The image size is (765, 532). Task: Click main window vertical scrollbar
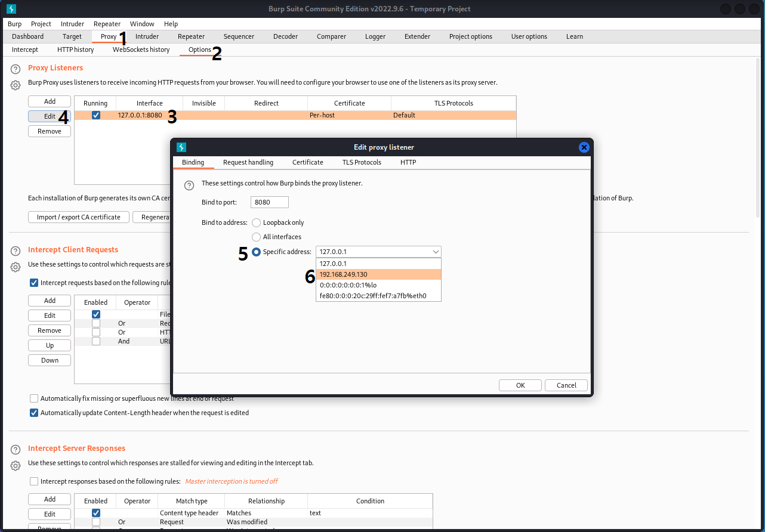coord(759,137)
